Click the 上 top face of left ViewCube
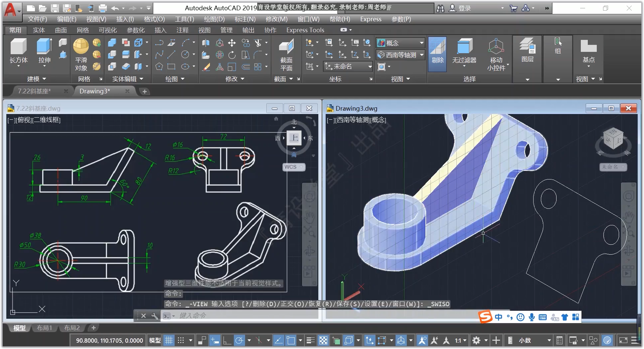The width and height of the screenshot is (644, 349). click(294, 138)
